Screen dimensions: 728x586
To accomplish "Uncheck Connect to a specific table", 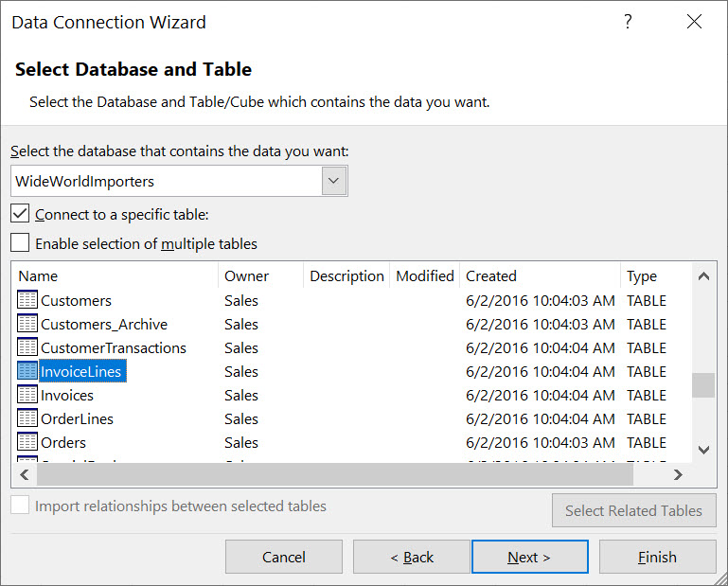I will tap(21, 214).
